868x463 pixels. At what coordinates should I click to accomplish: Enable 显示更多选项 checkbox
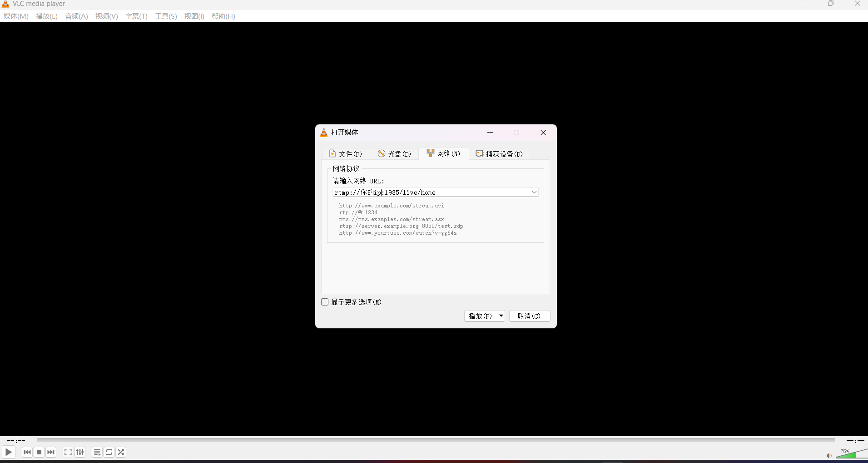point(325,302)
